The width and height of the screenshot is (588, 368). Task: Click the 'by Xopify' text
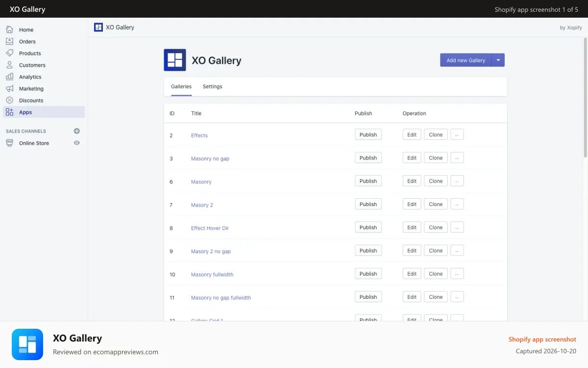pyautogui.click(x=571, y=27)
